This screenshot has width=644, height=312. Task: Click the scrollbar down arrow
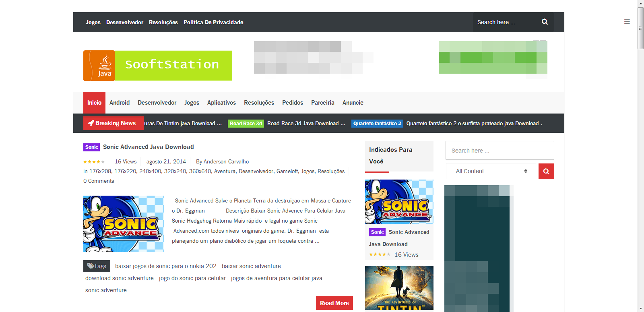(641, 309)
